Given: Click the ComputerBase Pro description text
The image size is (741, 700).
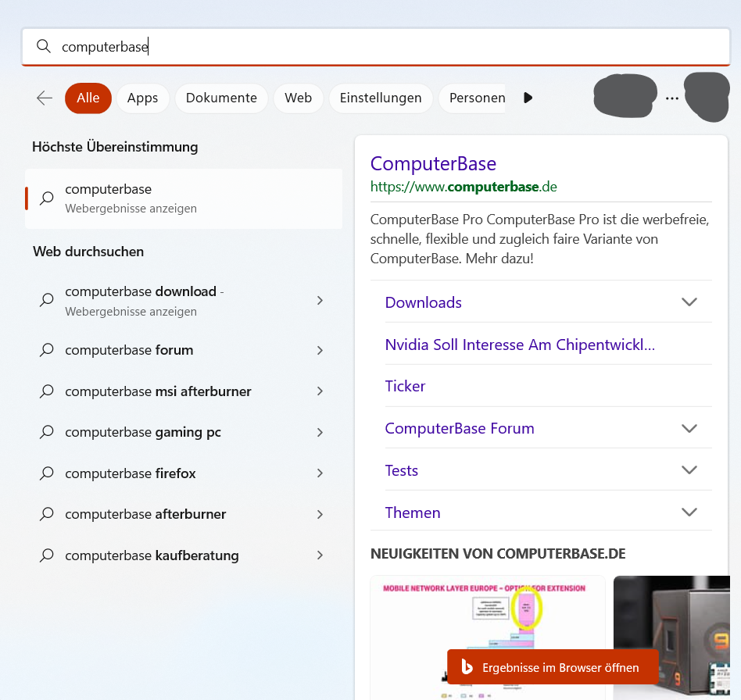Looking at the screenshot, I should pos(539,239).
